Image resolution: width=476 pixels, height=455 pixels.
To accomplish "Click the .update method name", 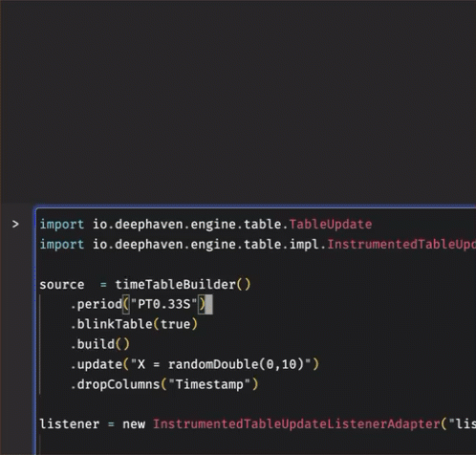I will (97, 364).
